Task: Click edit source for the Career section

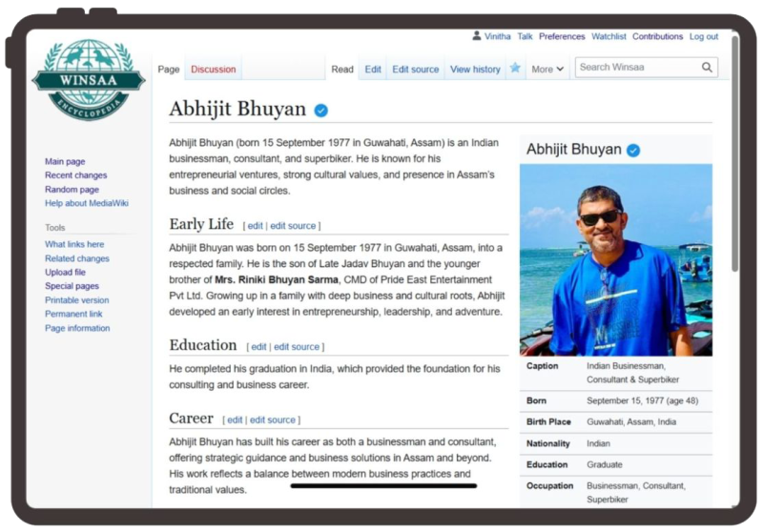Action: [272, 419]
